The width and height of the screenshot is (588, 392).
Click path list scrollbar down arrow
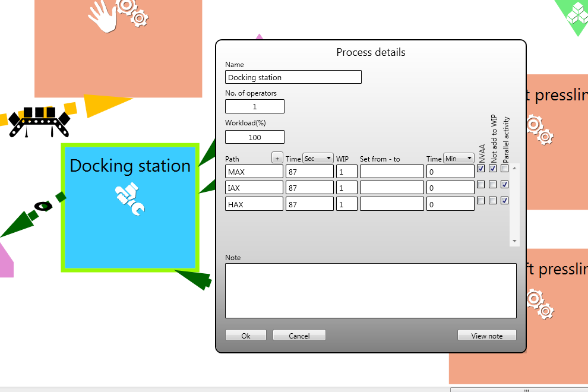(514, 241)
